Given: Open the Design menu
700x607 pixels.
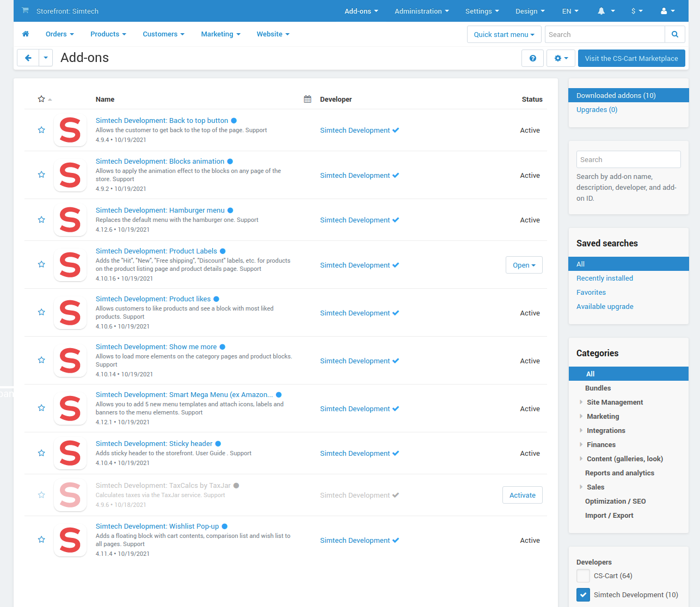Looking at the screenshot, I should 530,11.
